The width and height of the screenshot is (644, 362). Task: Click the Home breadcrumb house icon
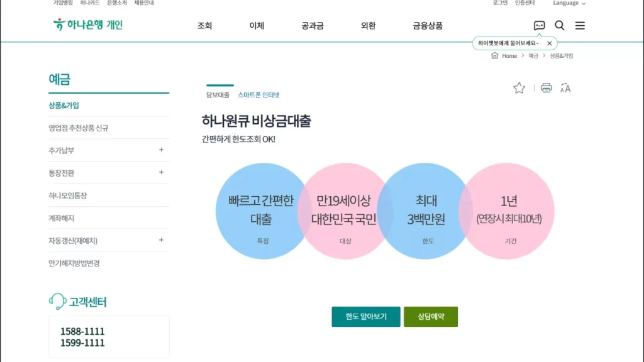click(494, 55)
